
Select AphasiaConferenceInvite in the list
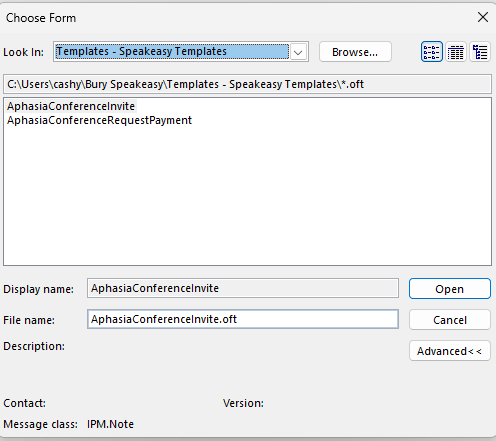coord(71,106)
